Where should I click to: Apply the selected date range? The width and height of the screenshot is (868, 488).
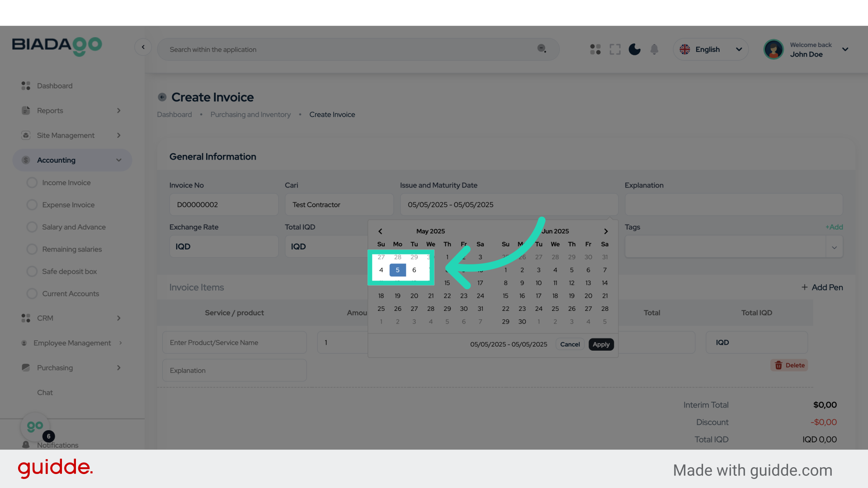click(x=601, y=344)
